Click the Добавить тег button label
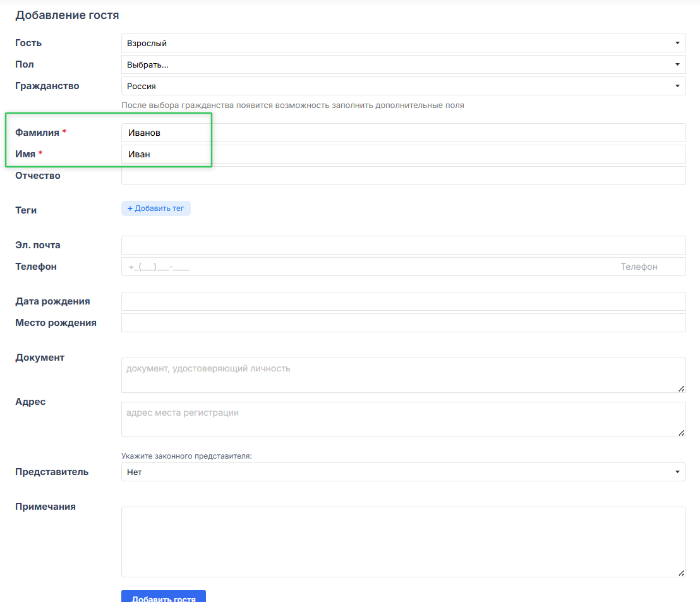 coord(159,208)
